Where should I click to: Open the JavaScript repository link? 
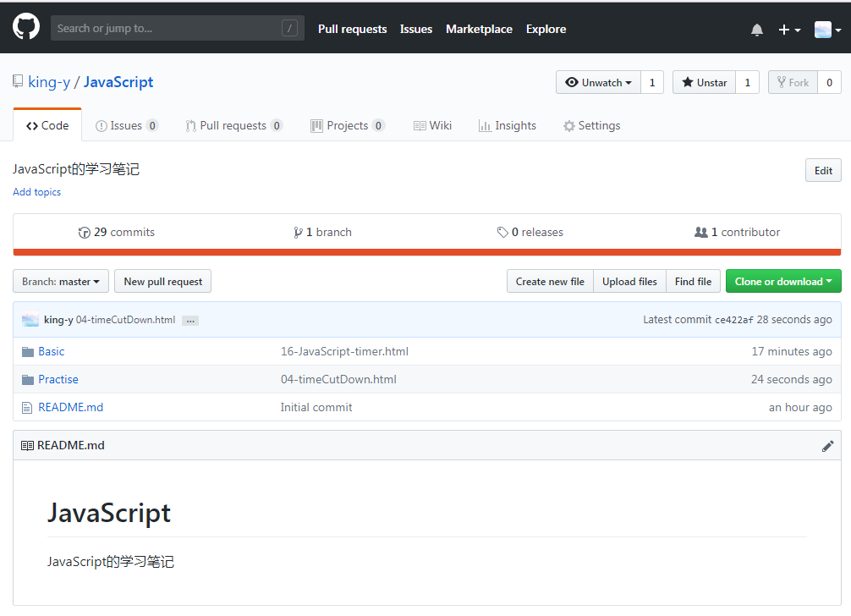pos(118,82)
